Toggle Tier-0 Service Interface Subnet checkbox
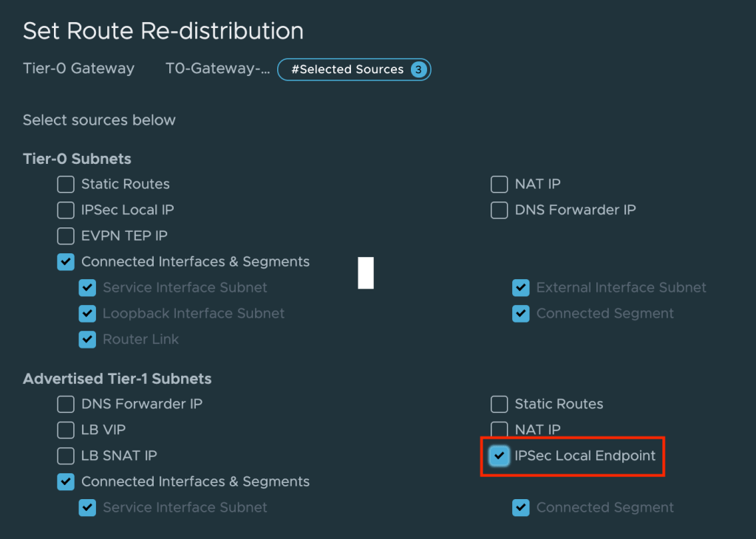The height and width of the screenshot is (539, 756). pos(87,287)
